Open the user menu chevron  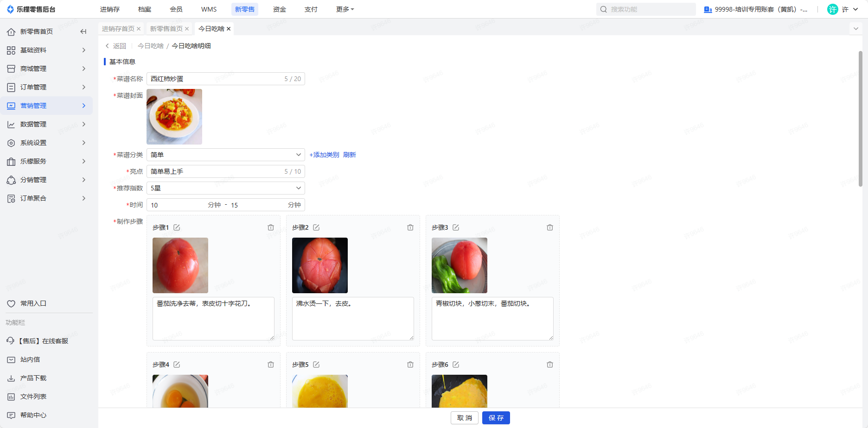855,9
